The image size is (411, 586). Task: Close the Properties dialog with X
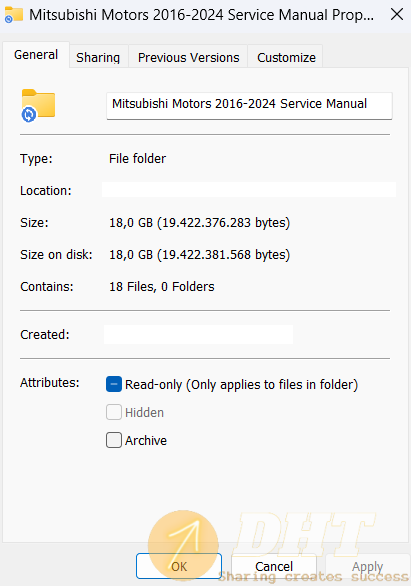click(396, 15)
